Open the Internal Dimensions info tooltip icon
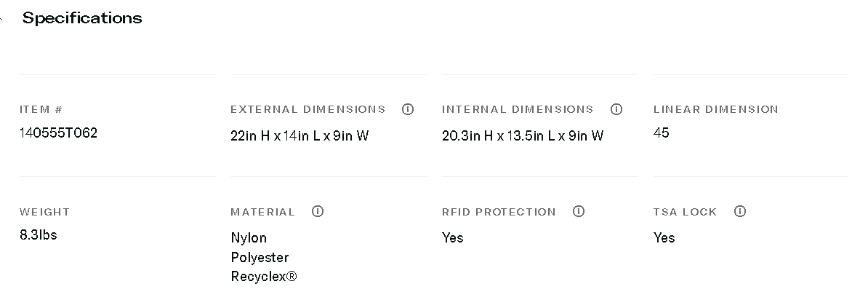Image resolution: width=868 pixels, height=300 pixels. coord(616,109)
